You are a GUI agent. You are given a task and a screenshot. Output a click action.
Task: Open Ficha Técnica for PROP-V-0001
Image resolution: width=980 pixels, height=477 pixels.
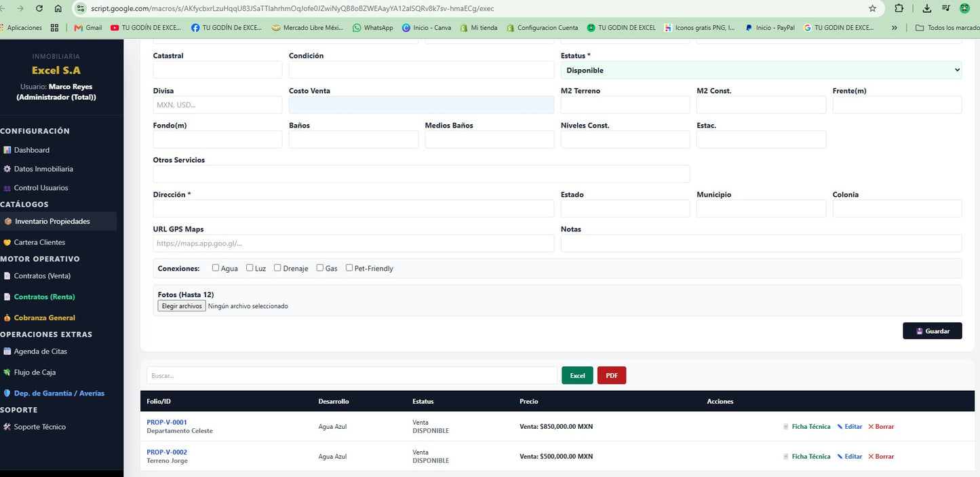coord(807,427)
